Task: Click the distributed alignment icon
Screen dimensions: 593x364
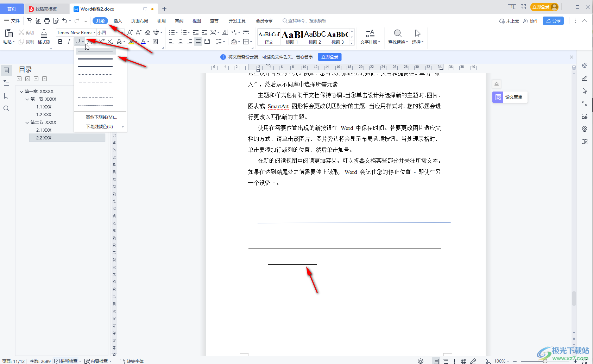Action: click(x=207, y=42)
